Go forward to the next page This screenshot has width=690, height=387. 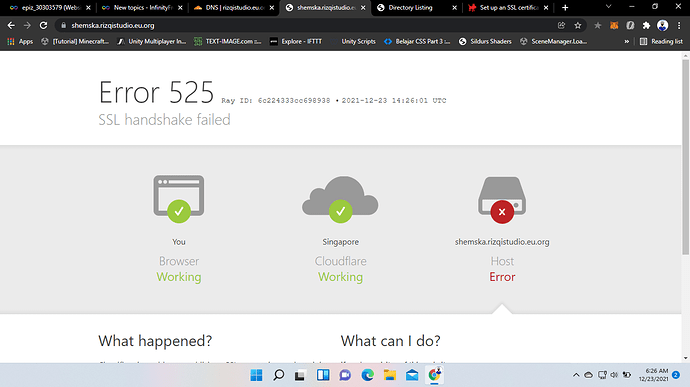click(x=27, y=26)
